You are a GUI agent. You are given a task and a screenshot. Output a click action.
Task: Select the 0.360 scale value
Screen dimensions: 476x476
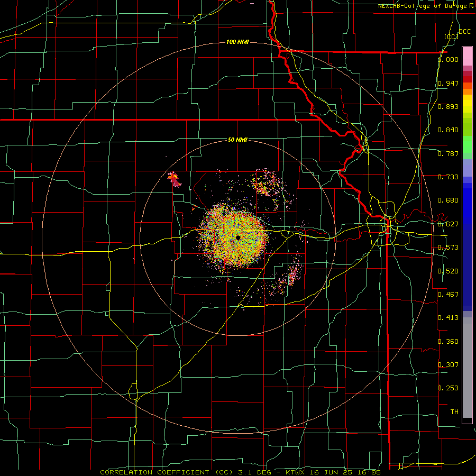(448, 342)
